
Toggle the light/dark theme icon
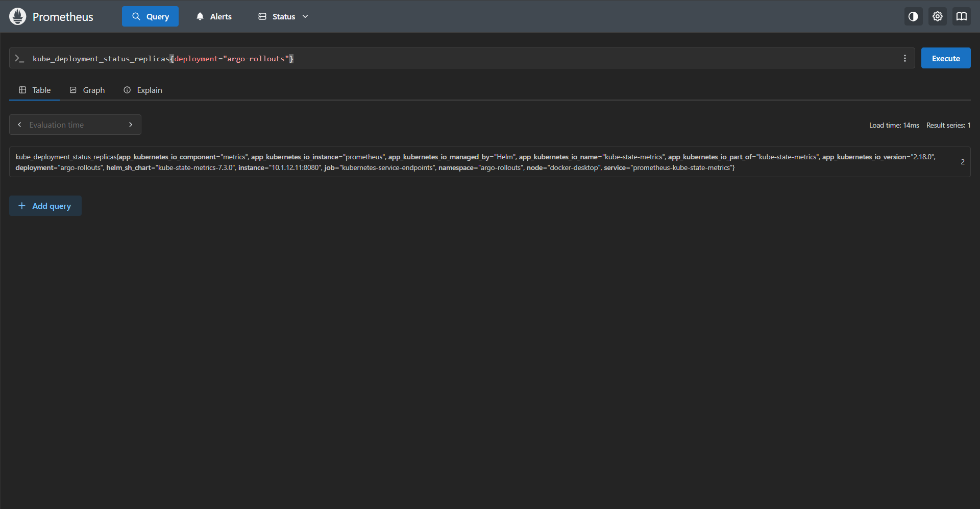point(913,16)
